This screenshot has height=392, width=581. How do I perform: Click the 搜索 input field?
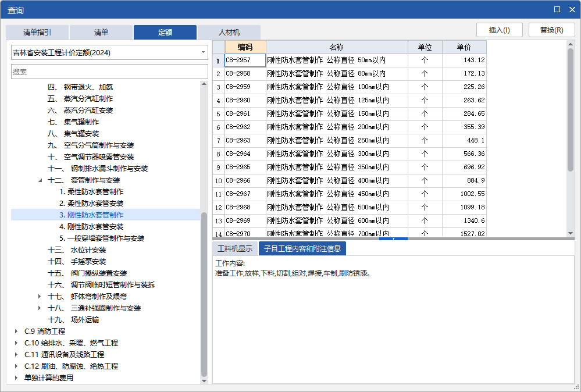pos(109,72)
